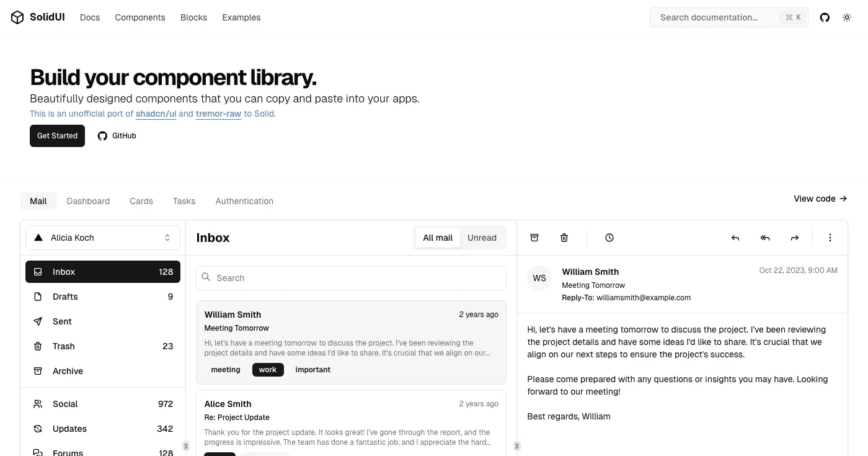Click the reply-all double arrow icon

click(x=765, y=238)
